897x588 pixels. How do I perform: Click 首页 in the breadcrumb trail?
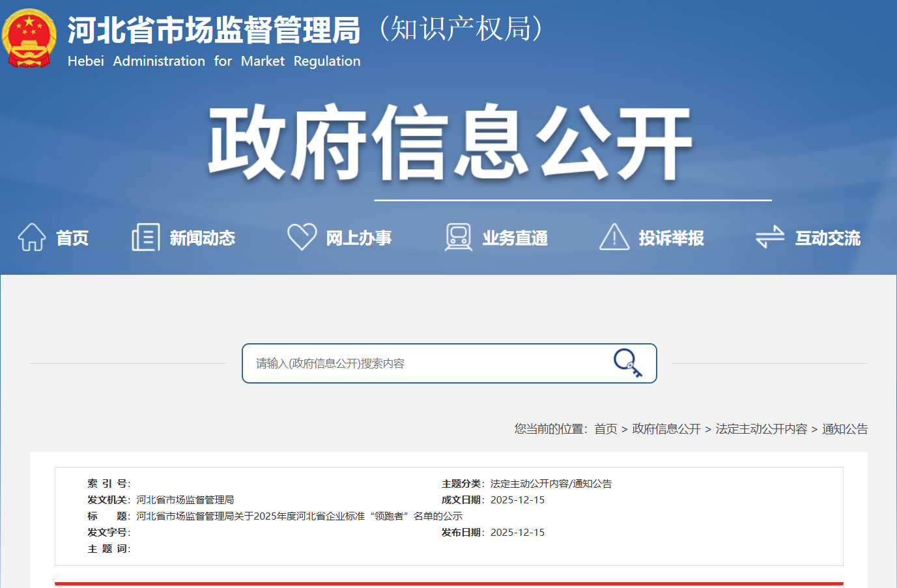point(606,429)
